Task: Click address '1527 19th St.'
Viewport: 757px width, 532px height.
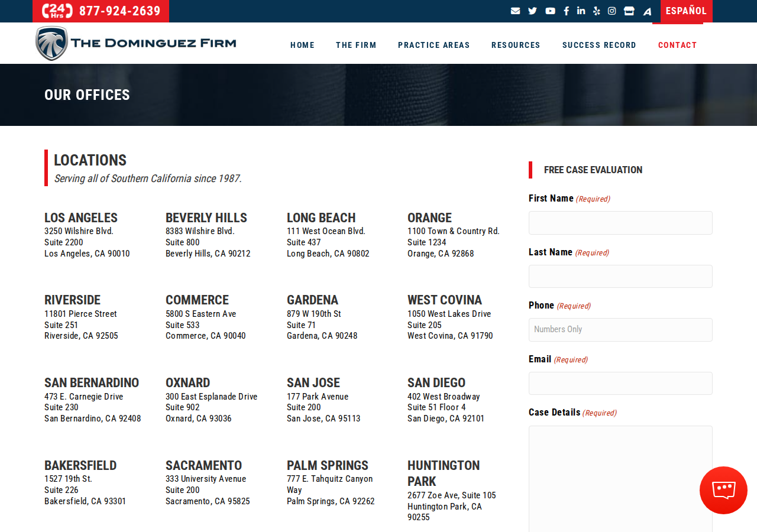Action: pos(68,479)
